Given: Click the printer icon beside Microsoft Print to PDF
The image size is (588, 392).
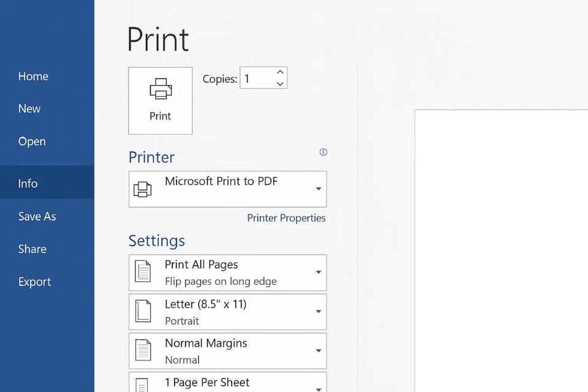Looking at the screenshot, I should [143, 189].
